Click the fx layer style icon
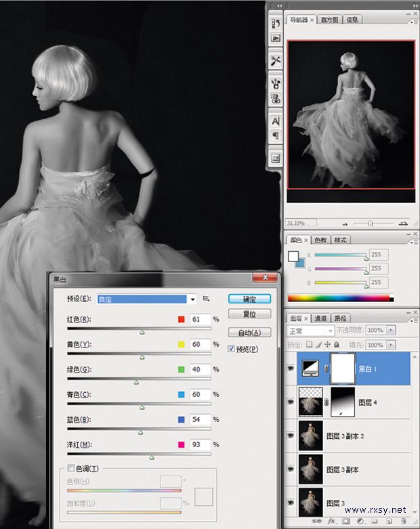Screen dimensions: 420x529 332,522
